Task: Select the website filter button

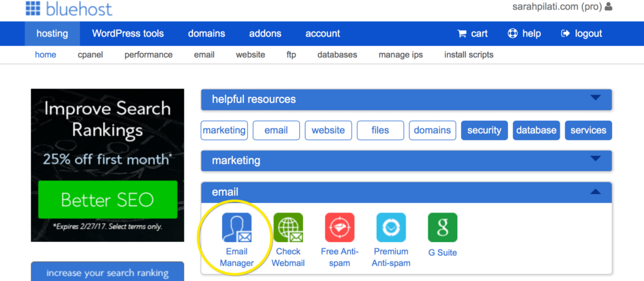Action: 328,130
